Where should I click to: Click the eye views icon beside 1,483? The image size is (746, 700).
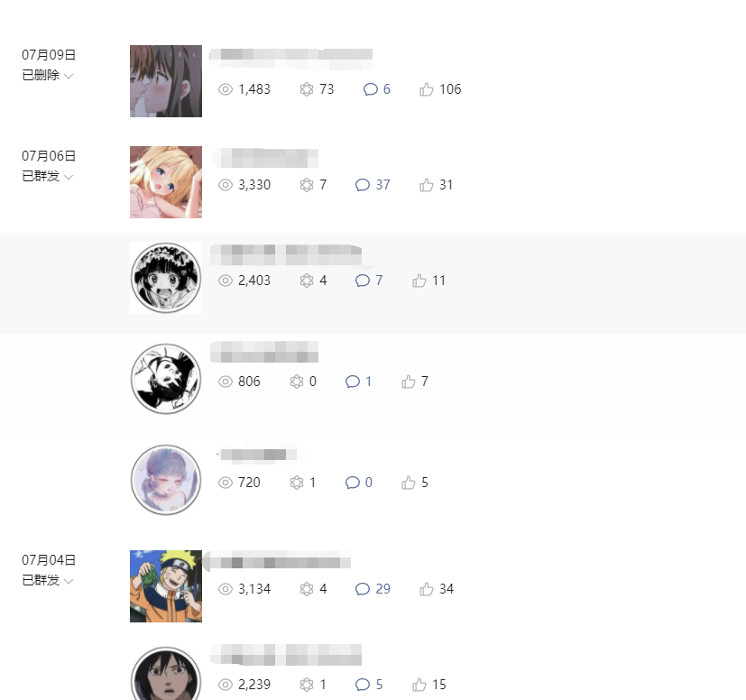click(225, 89)
